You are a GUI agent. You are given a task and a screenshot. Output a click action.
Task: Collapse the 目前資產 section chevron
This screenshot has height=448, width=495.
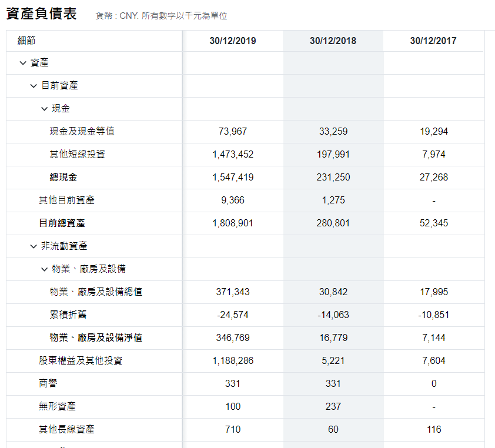pos(34,86)
